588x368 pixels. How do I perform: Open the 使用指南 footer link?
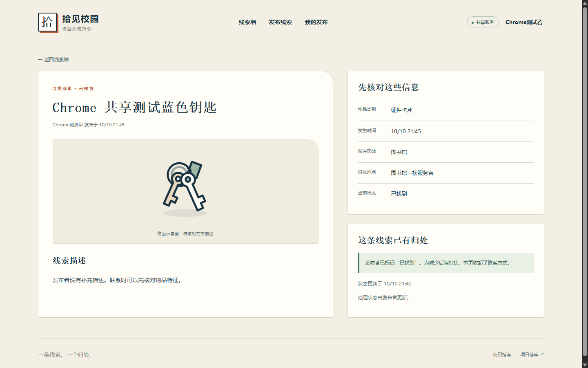[x=502, y=355]
